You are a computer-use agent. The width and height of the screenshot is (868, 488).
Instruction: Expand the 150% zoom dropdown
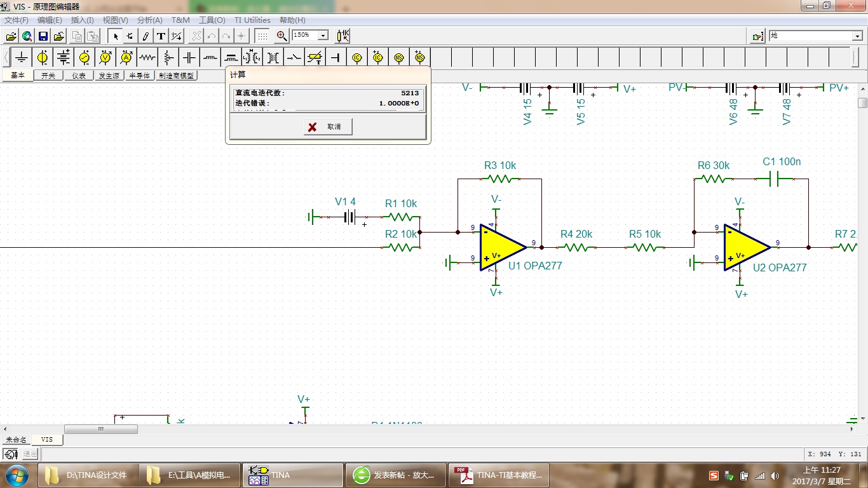323,36
